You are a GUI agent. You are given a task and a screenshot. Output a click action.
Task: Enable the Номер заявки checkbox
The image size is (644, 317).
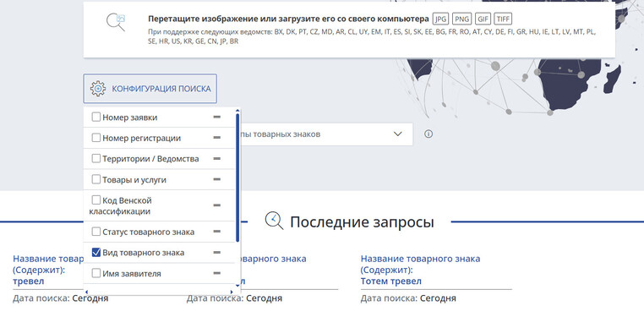point(96,117)
